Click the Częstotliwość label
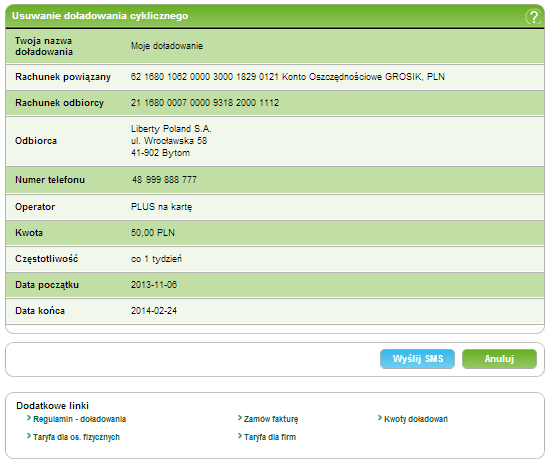Image resolution: width=548 pixels, height=465 pixels. (x=46, y=259)
